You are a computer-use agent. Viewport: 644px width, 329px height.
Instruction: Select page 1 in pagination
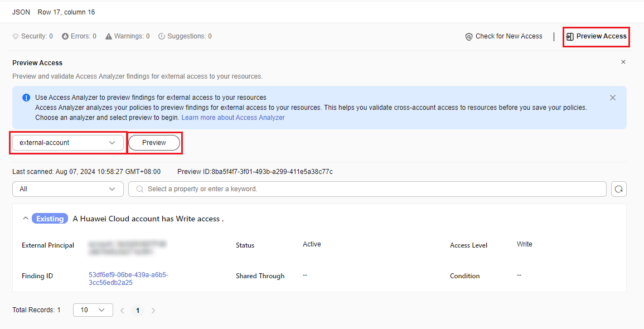138,311
